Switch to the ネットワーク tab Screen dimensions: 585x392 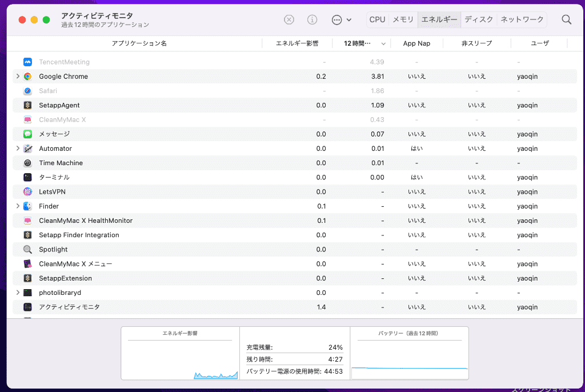tap(522, 19)
